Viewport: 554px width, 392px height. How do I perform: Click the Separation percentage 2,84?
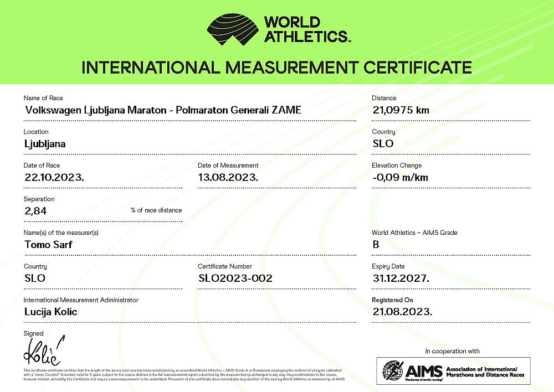pyautogui.click(x=35, y=211)
